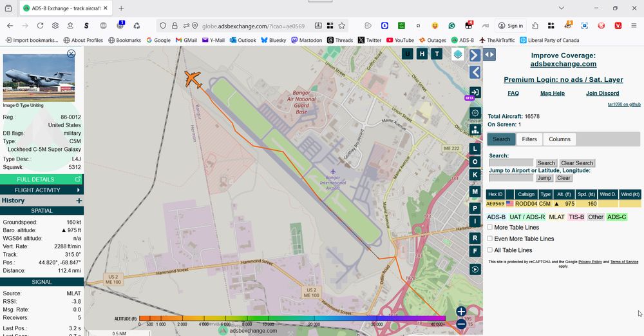644x336 pixels.
Task: Expand the Flight Activity section
Action: click(42, 190)
